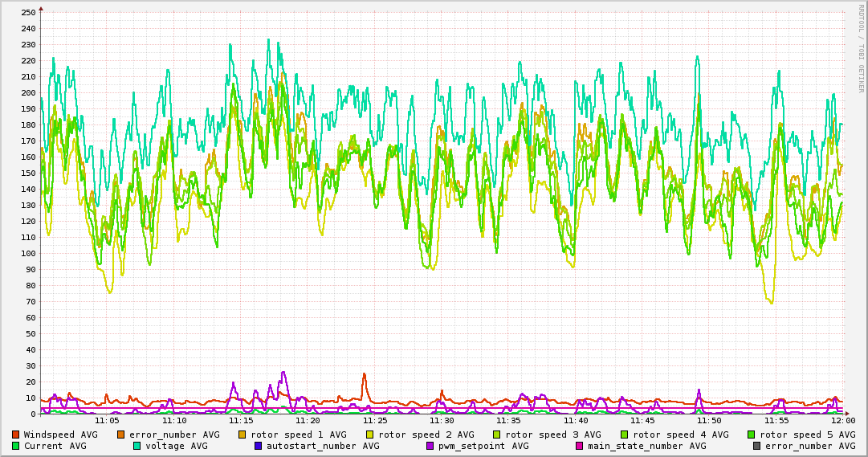868x457 pixels.
Task: Click the 'autostart_number AVG' legend label
Action: [x=324, y=446]
